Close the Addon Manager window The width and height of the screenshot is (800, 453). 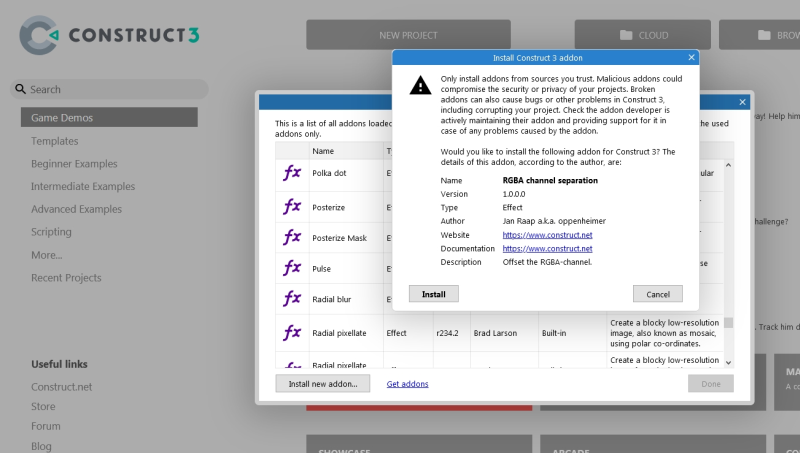742,102
